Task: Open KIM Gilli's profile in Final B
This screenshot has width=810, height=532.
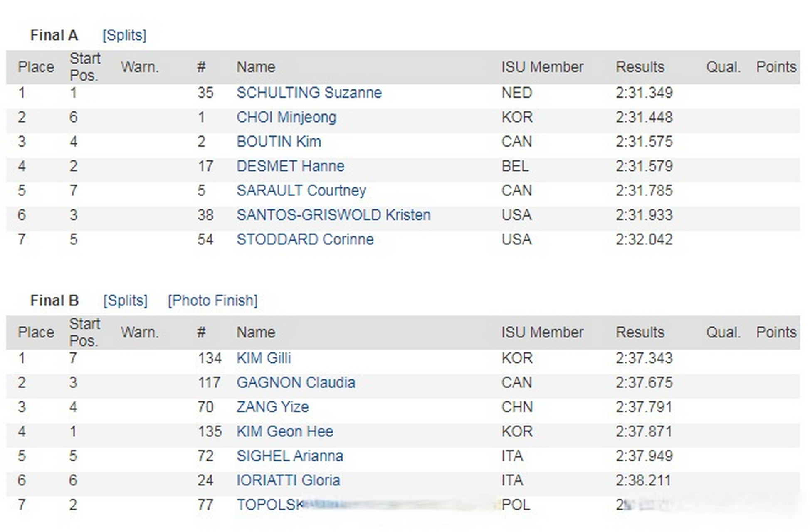Action: [x=264, y=358]
